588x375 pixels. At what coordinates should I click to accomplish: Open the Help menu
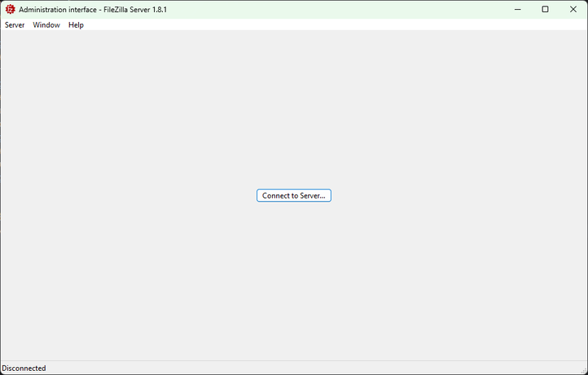(76, 25)
